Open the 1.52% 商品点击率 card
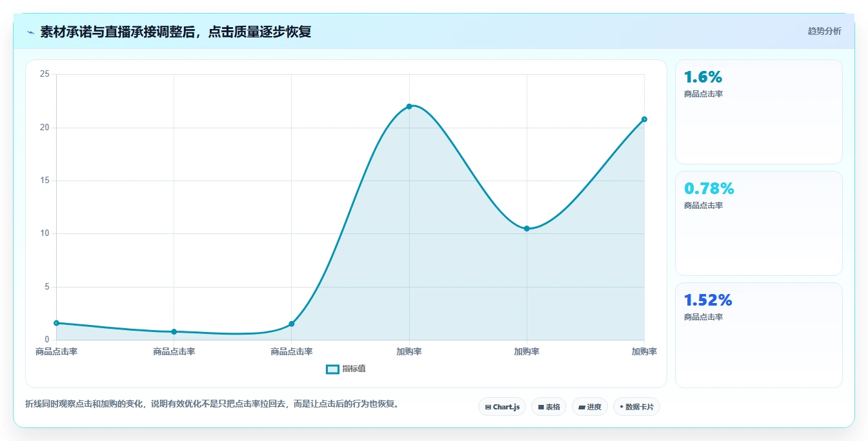This screenshot has width=868, height=441. tap(759, 335)
